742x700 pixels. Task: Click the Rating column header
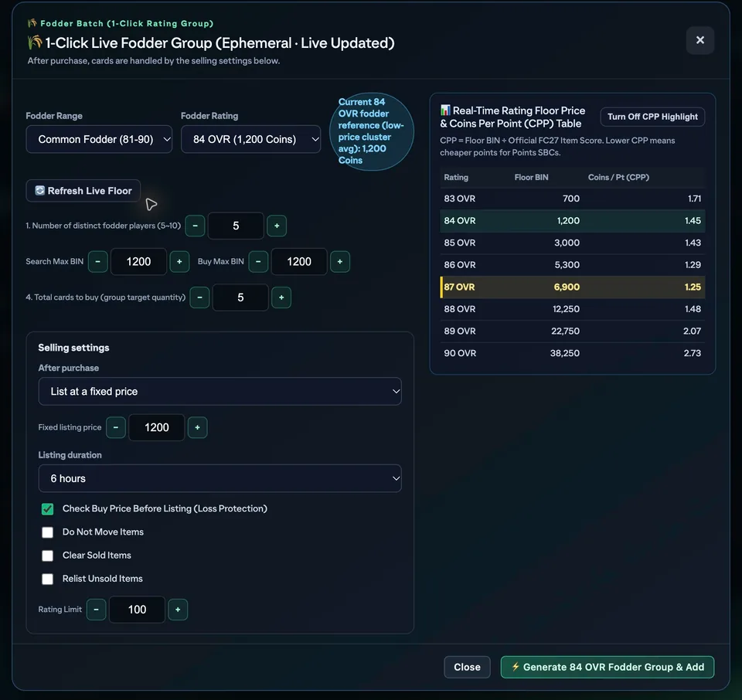pyautogui.click(x=456, y=178)
